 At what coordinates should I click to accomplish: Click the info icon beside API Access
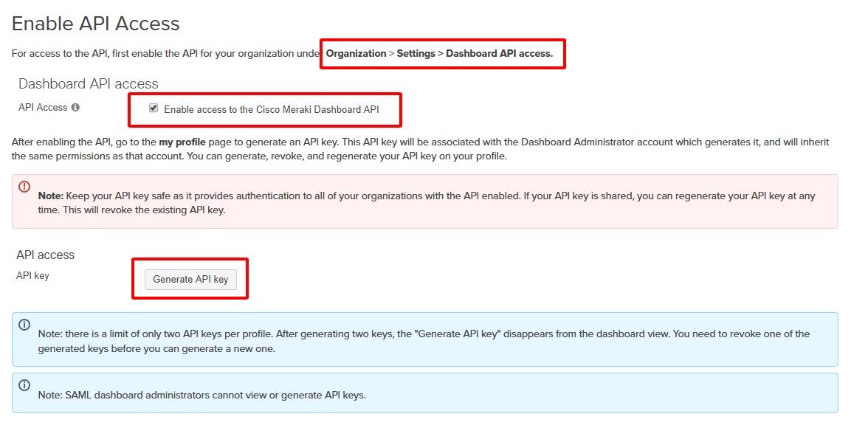[75, 108]
